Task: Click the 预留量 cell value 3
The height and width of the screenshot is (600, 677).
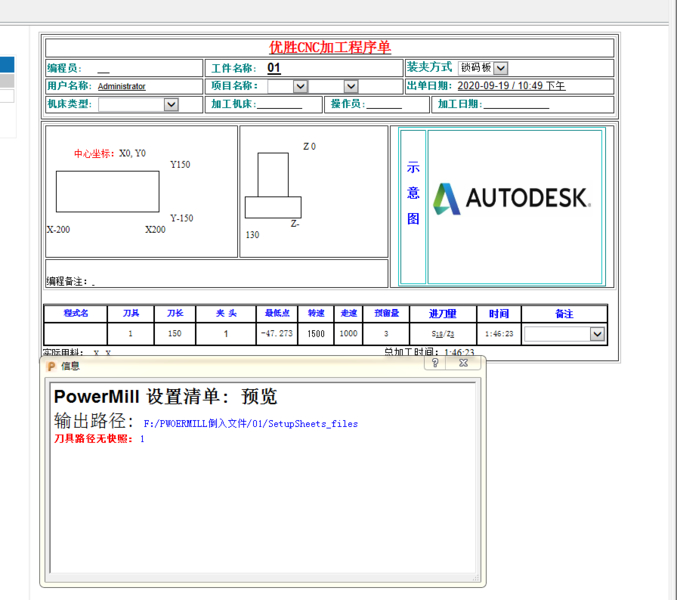Action: point(386,334)
